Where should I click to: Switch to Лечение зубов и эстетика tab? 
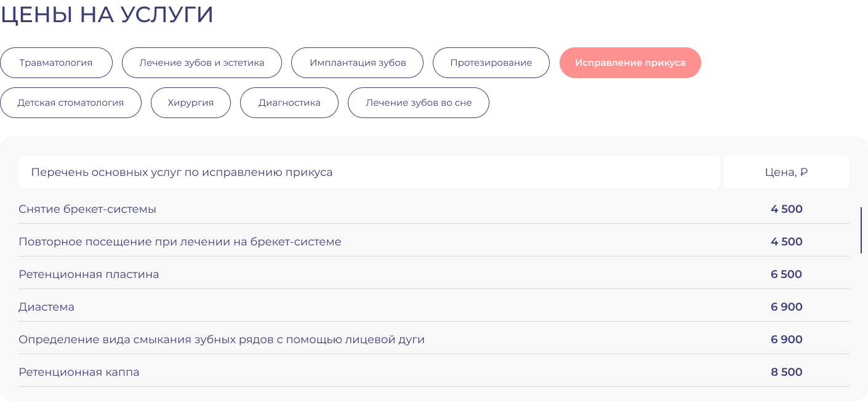pyautogui.click(x=202, y=63)
